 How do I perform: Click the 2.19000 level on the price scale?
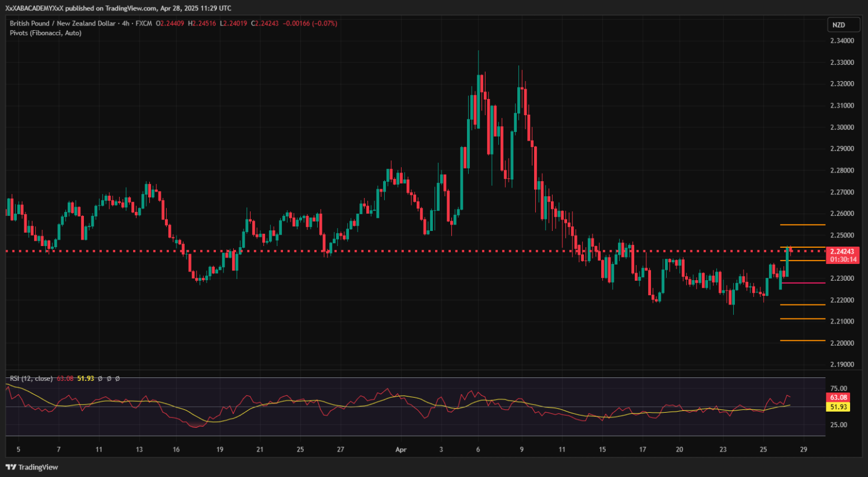click(842, 365)
